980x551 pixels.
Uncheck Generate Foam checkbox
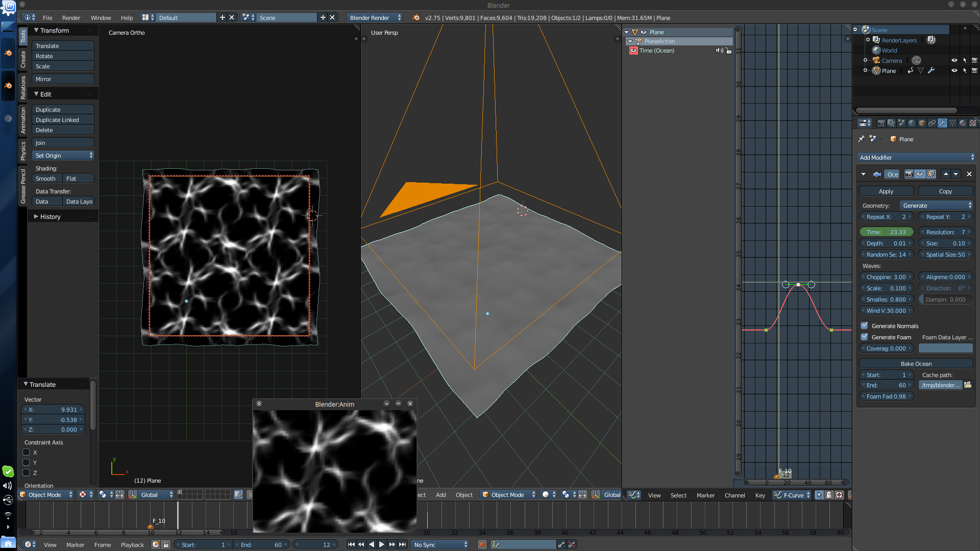pyautogui.click(x=864, y=337)
